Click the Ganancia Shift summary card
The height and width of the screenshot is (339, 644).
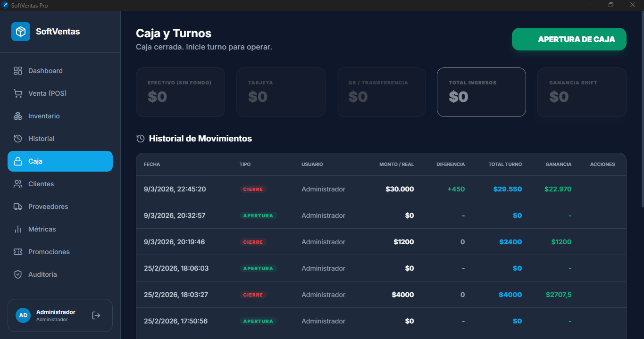click(581, 92)
